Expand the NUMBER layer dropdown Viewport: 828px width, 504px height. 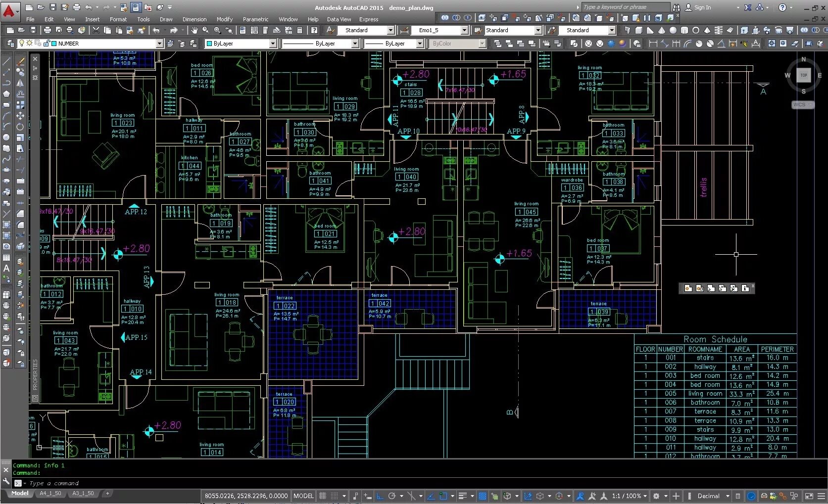(159, 44)
